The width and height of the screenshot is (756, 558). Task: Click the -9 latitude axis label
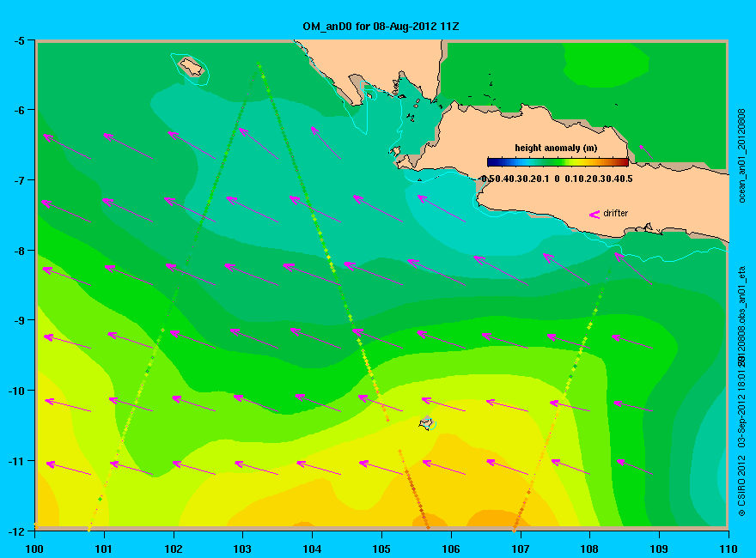(19, 320)
